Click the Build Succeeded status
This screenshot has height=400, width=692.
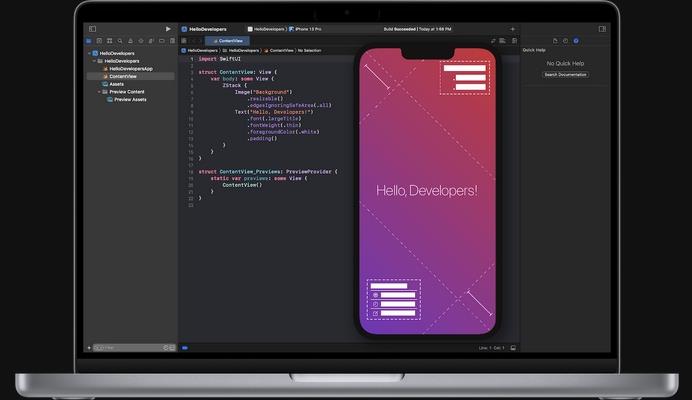click(x=417, y=29)
